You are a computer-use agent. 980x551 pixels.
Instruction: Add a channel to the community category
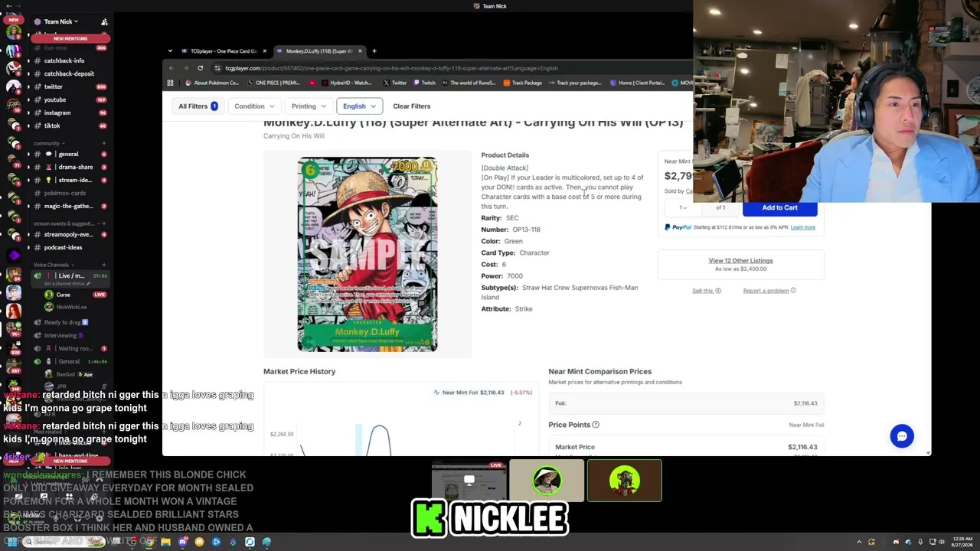point(104,143)
